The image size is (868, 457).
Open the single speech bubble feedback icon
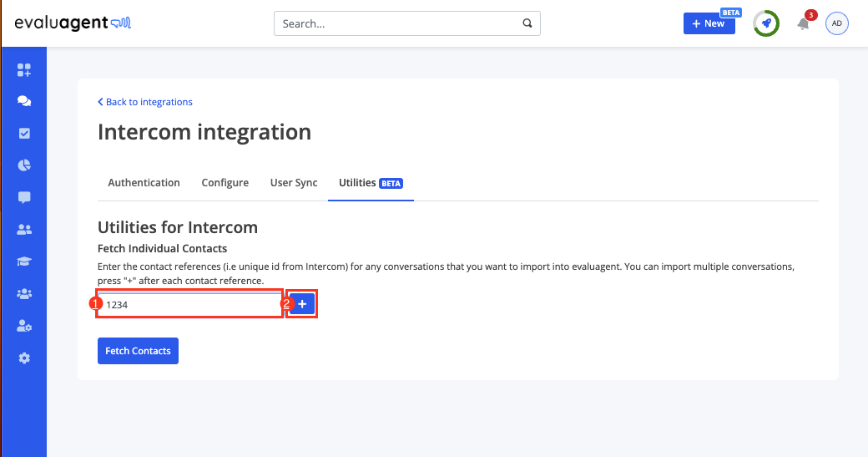[x=24, y=197]
